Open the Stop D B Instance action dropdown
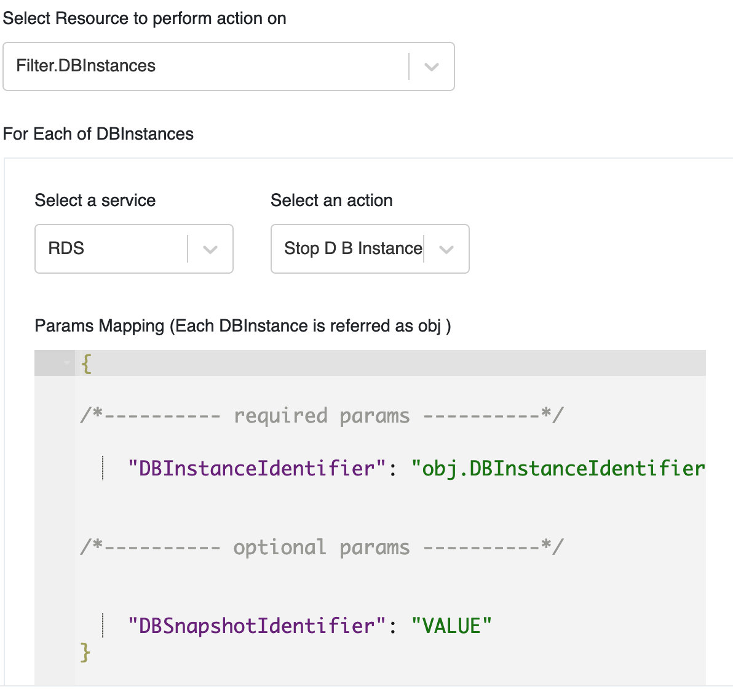Viewport: 733px width, 700px height. click(x=370, y=249)
